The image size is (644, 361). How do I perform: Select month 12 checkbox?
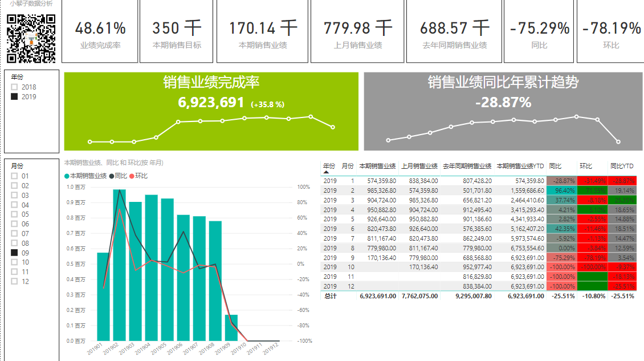click(14, 282)
